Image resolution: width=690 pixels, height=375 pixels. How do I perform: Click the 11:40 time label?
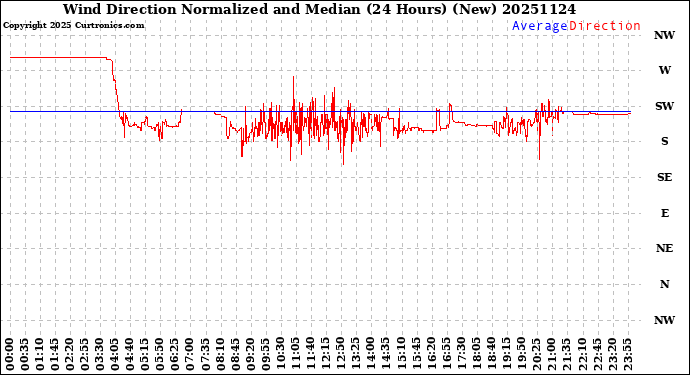pos(310,355)
